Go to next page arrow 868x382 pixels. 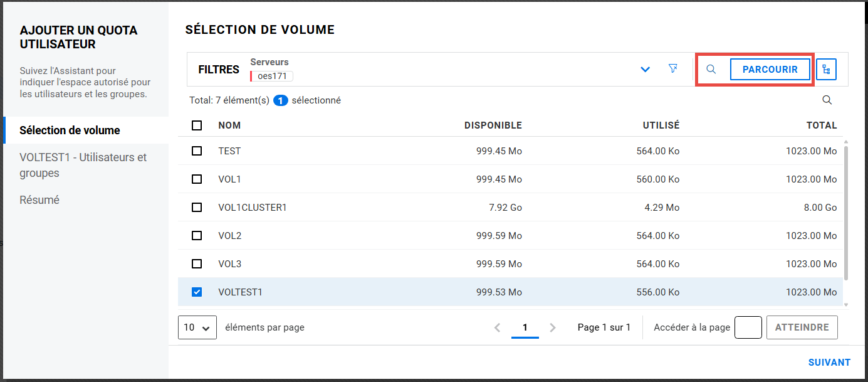[553, 327]
